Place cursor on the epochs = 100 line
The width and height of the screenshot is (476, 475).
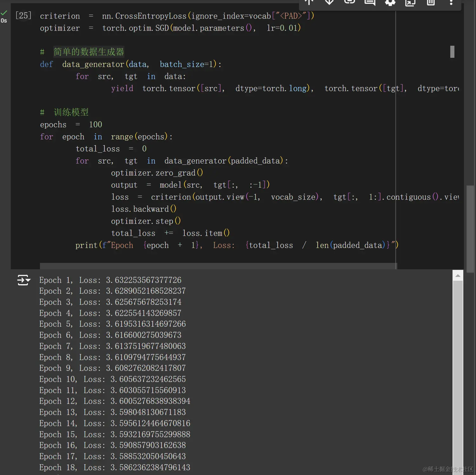70,124
